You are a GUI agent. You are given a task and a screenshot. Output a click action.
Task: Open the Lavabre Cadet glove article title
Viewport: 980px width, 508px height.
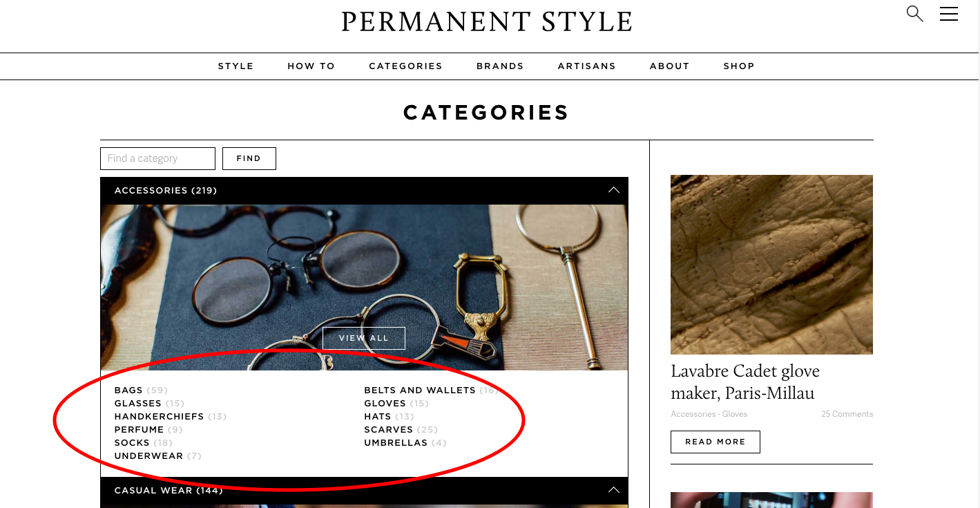pyautogui.click(x=745, y=382)
